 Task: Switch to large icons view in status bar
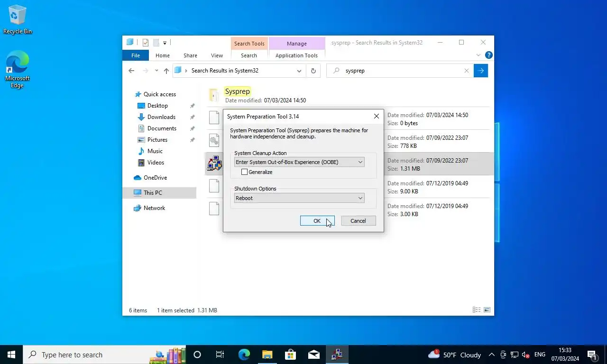tap(487, 310)
